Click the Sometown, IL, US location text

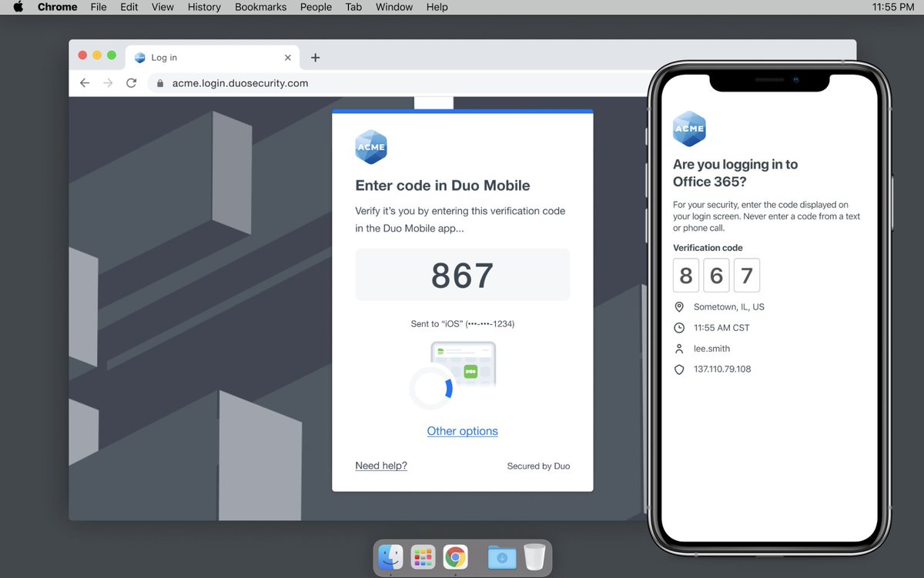tap(729, 307)
